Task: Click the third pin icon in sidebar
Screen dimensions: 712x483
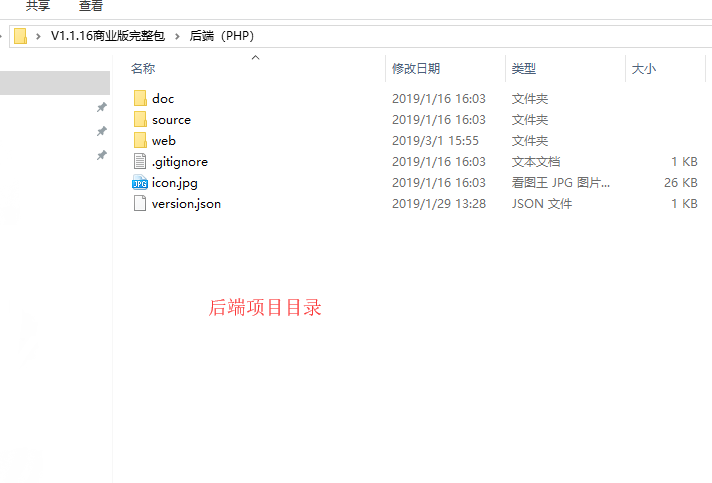Action: 101,156
